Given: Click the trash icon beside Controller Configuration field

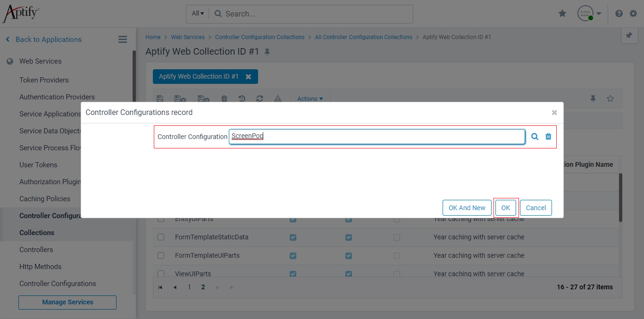Looking at the screenshot, I should click(548, 137).
